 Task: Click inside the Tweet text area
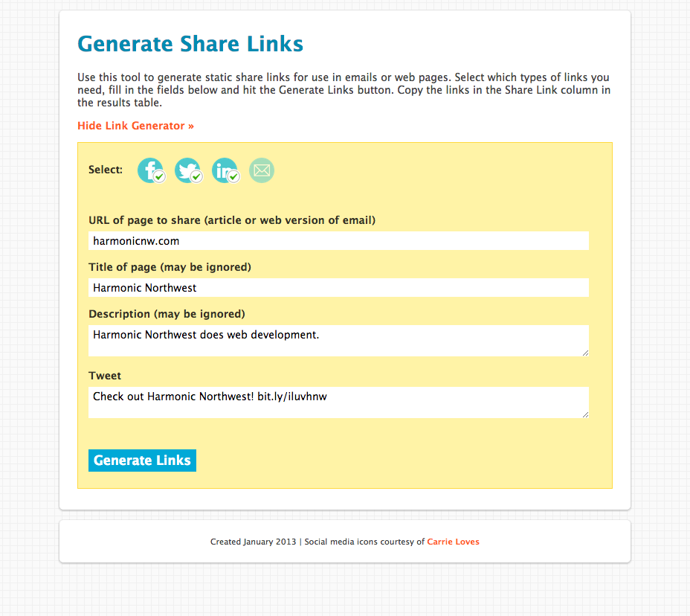[x=338, y=402]
